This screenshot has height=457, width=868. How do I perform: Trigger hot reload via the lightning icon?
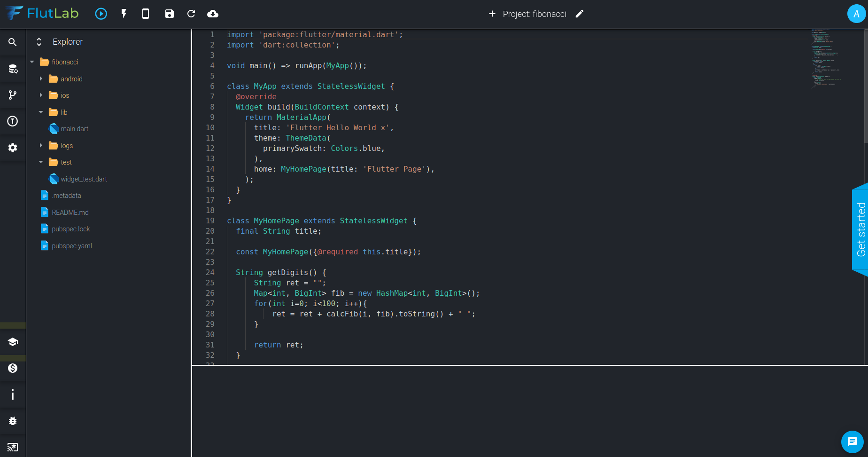[124, 14]
